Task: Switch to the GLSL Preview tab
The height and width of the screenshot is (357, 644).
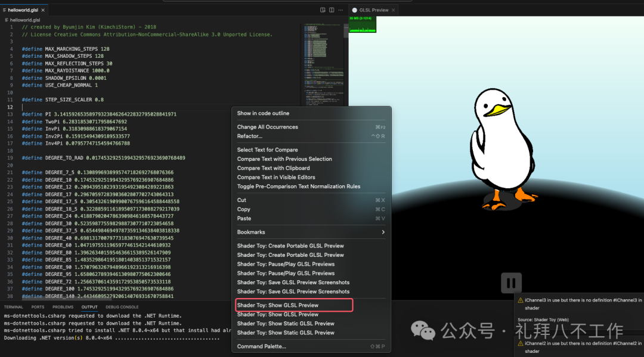Action: [x=373, y=10]
